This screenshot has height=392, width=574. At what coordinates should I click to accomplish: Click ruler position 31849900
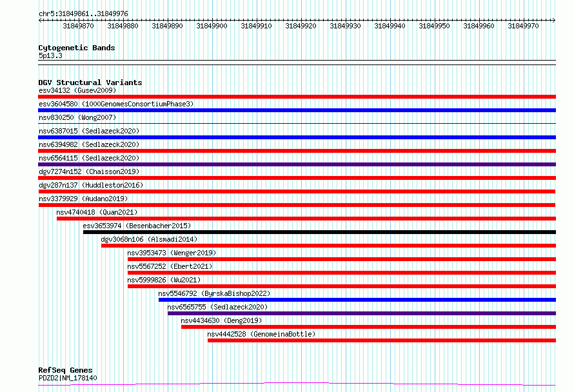212,26
